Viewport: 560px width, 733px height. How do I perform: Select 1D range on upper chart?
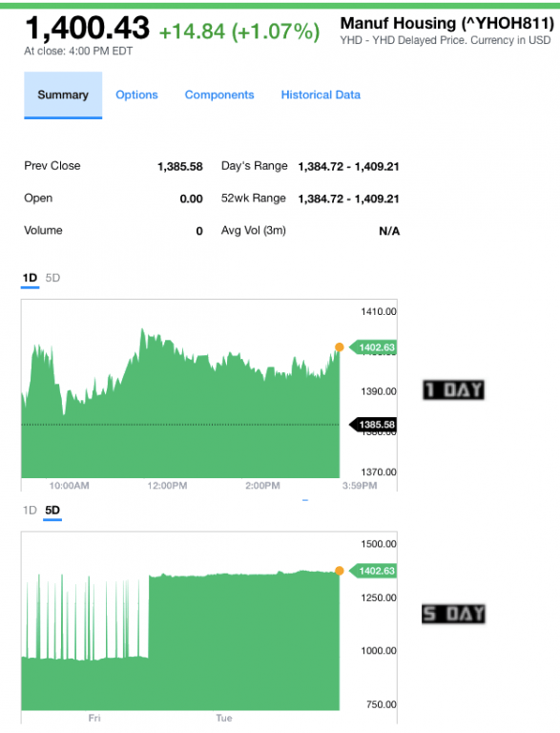pos(30,278)
